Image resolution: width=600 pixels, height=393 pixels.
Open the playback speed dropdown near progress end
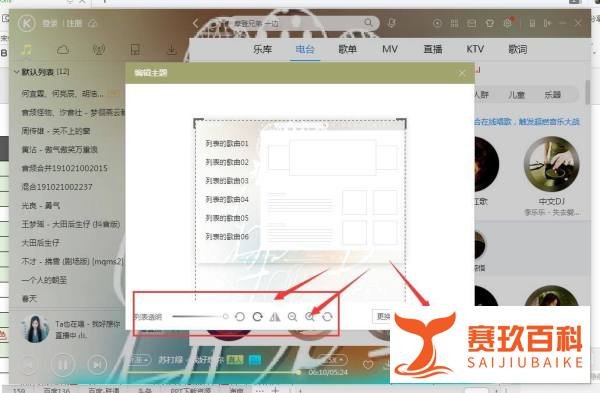[333, 360]
